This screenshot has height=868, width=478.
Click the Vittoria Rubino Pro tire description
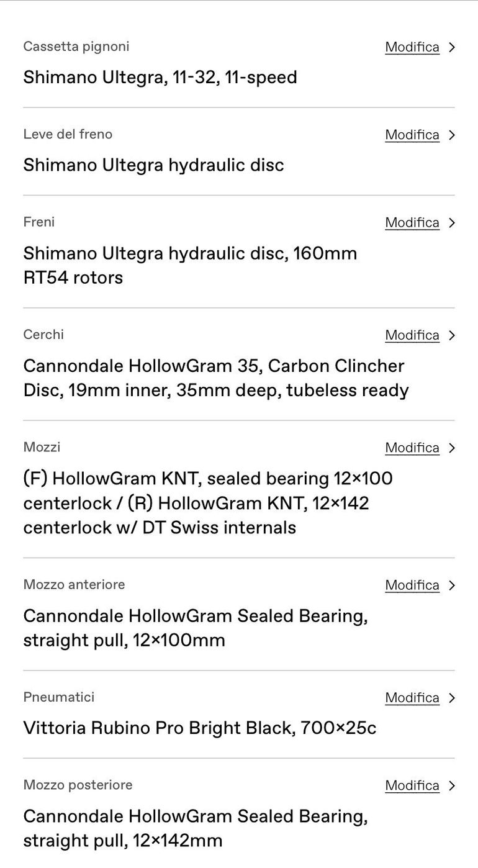coord(200,728)
